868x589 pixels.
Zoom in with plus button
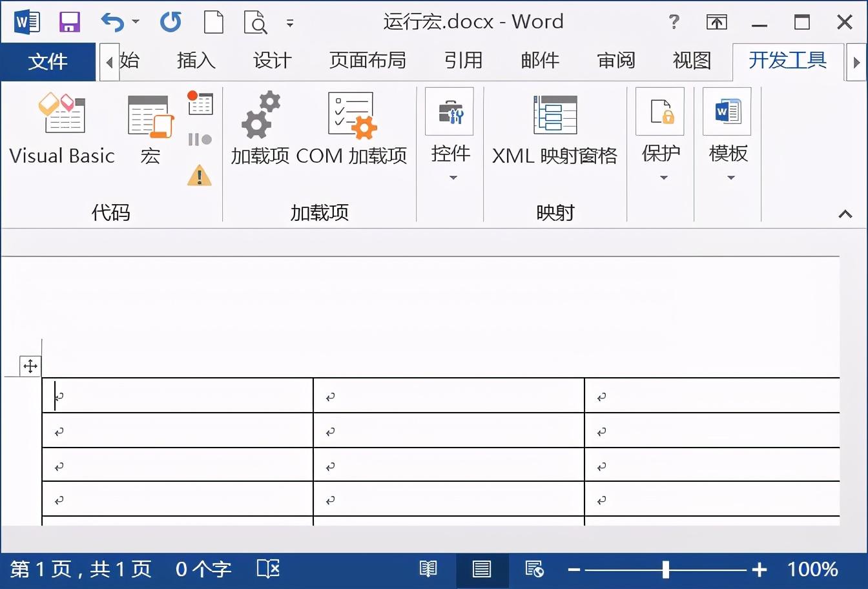point(759,570)
